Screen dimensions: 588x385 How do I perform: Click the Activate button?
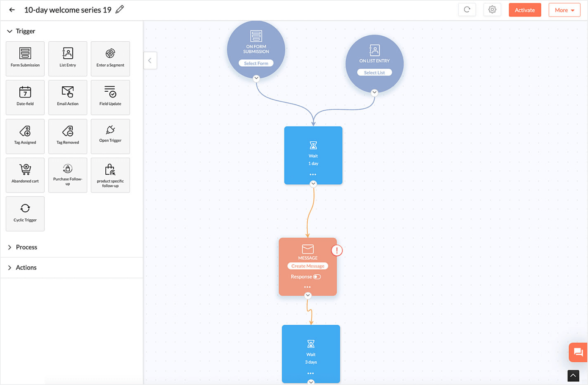(x=525, y=10)
